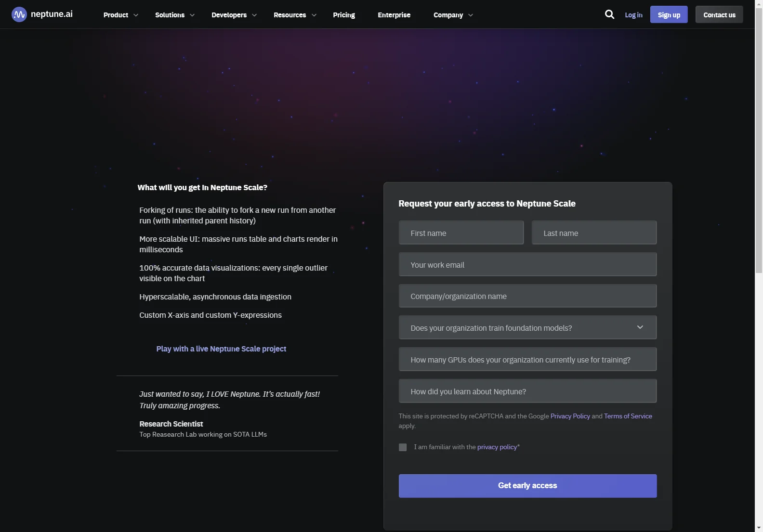Select 'Custom X-axis and custom Y-expressions' text

210,315
